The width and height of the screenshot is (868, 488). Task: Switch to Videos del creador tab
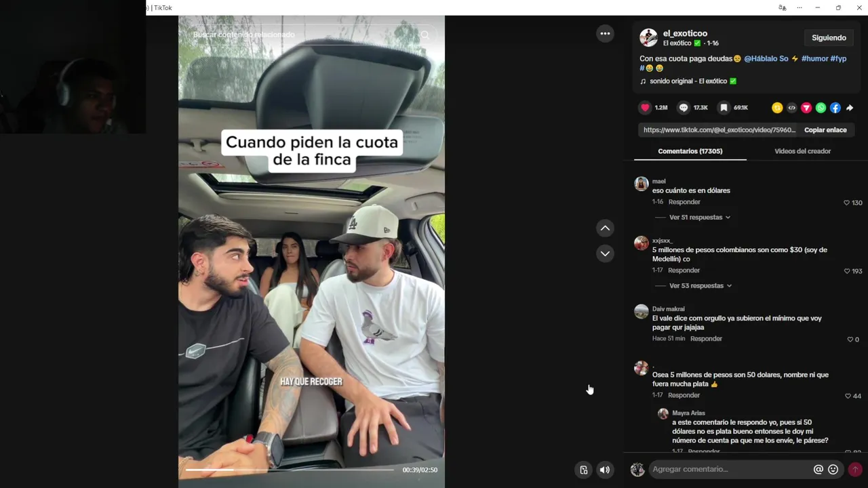pos(802,151)
